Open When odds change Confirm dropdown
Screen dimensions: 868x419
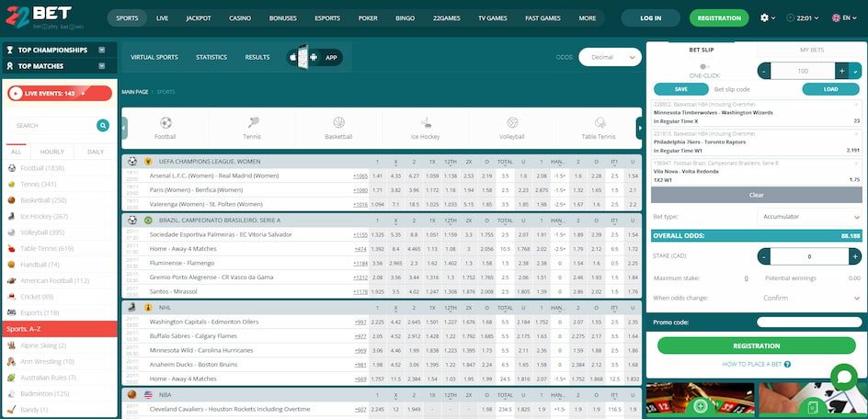pyautogui.click(x=809, y=298)
